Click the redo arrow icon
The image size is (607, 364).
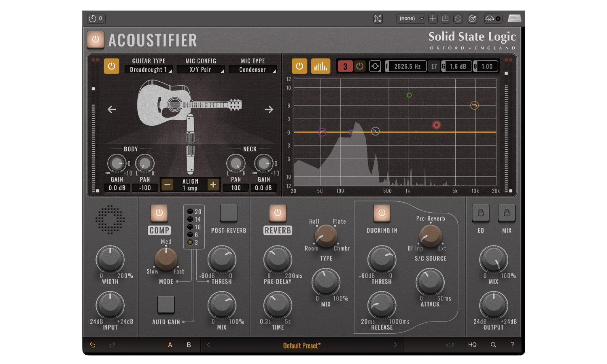pos(112,345)
